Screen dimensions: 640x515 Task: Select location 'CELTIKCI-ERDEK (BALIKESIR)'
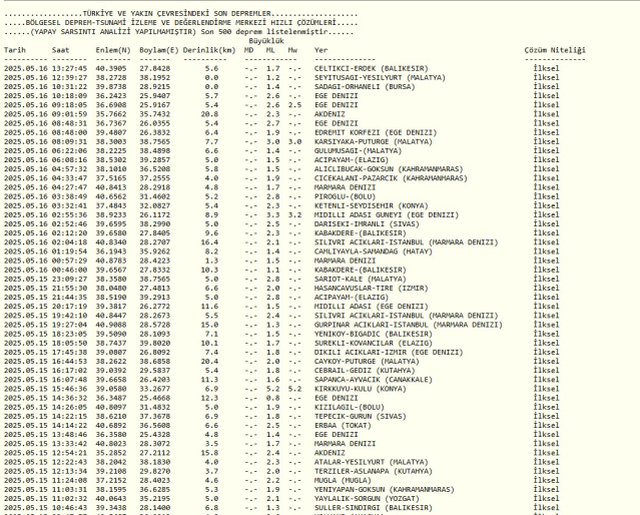tap(371, 69)
